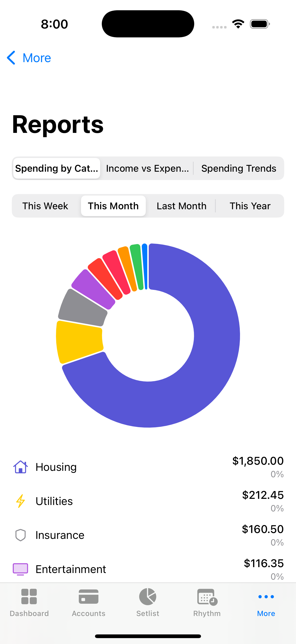This screenshot has width=296, height=644.
Task: Open the Dashboard tab icon
Action: (29, 597)
